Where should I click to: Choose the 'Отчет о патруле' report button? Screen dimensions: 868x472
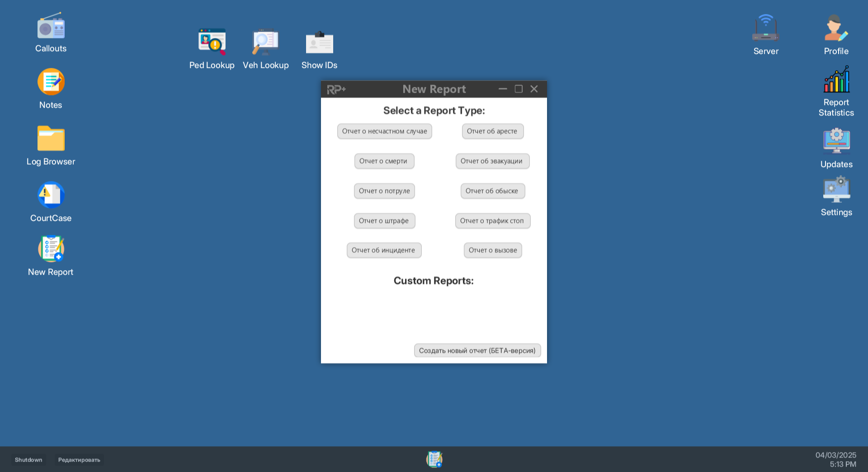(x=384, y=191)
